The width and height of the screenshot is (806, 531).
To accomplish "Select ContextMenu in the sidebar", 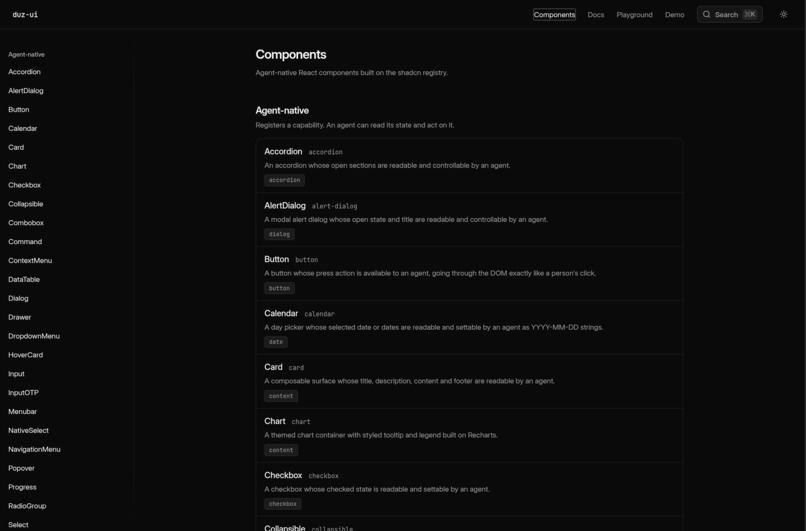I will click(30, 260).
